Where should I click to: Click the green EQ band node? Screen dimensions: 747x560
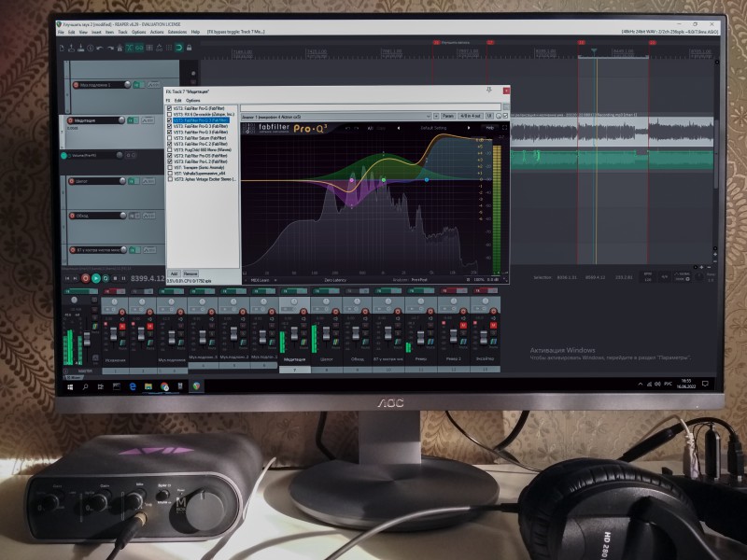[x=384, y=179]
